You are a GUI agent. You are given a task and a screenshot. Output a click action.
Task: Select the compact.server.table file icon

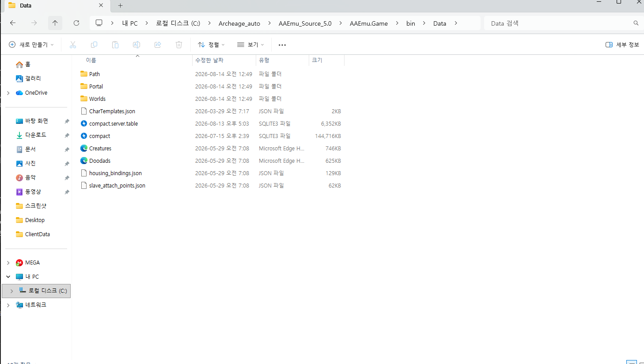(x=84, y=123)
